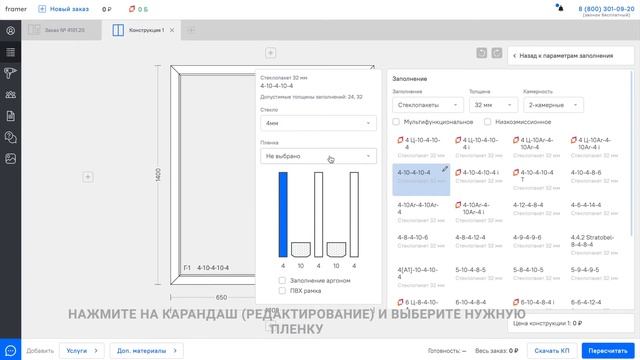
Task: Click the framer logo
Action: (16, 9)
